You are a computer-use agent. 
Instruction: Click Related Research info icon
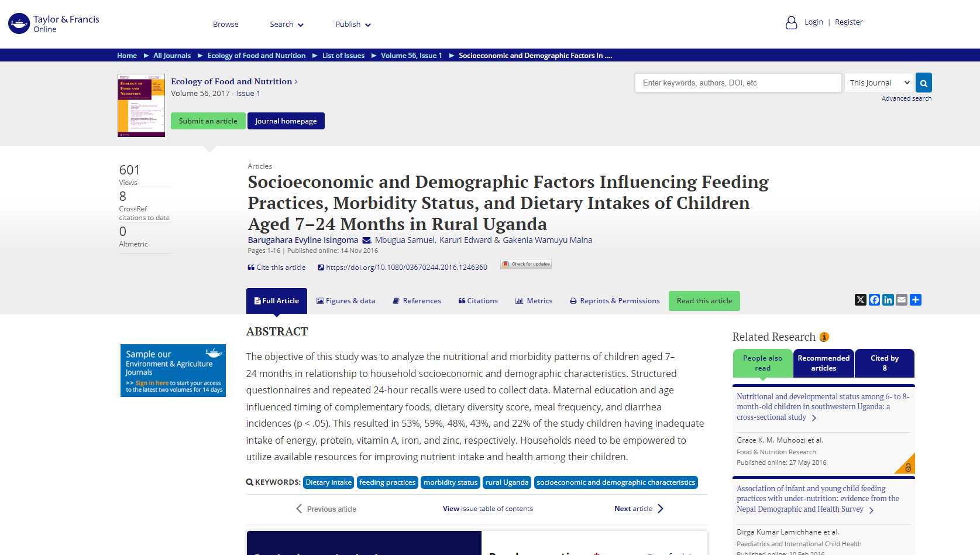pos(824,337)
